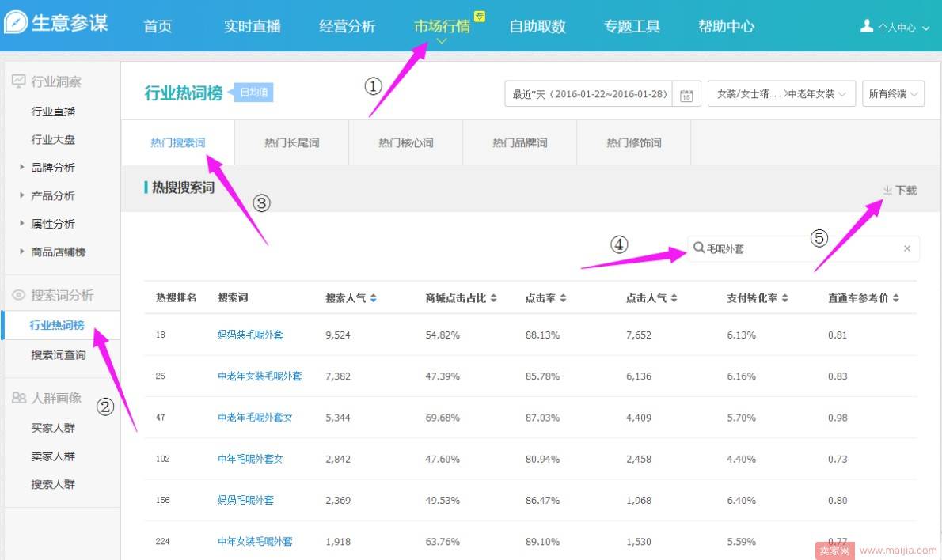Open the 所有终端 dropdown

click(x=892, y=93)
